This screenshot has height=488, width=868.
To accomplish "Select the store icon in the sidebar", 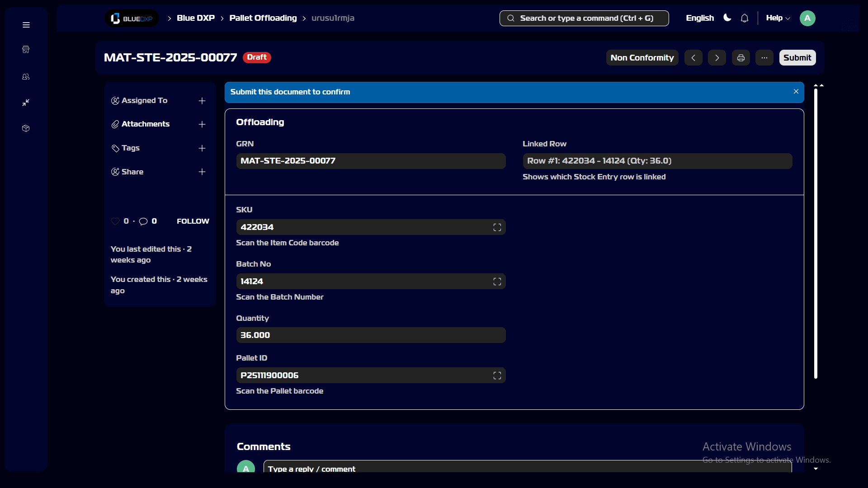I will click(26, 49).
